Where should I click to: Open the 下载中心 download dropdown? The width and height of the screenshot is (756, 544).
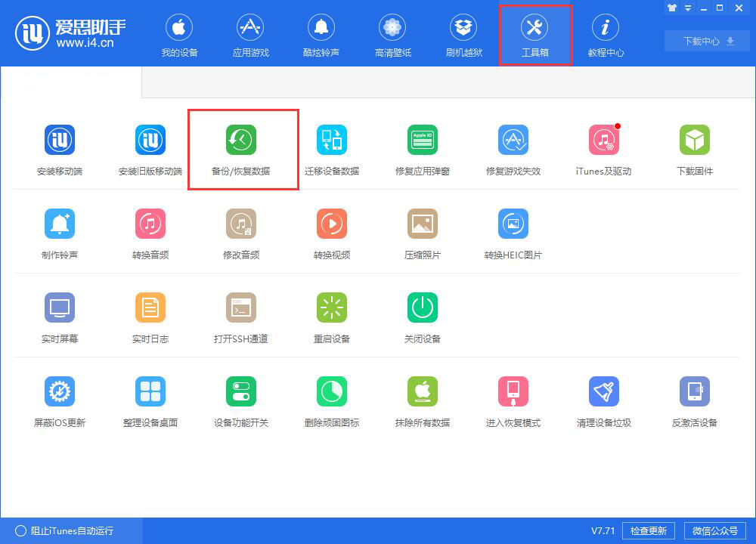tap(706, 42)
